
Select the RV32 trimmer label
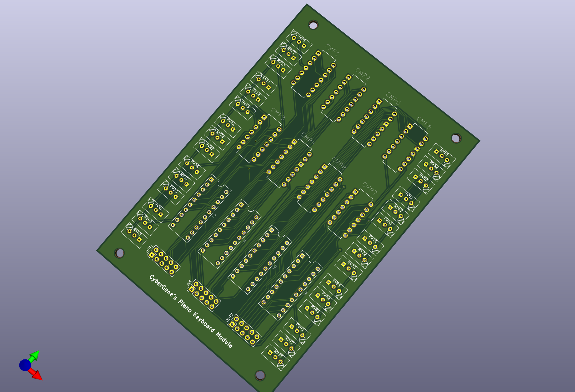click(x=184, y=176)
